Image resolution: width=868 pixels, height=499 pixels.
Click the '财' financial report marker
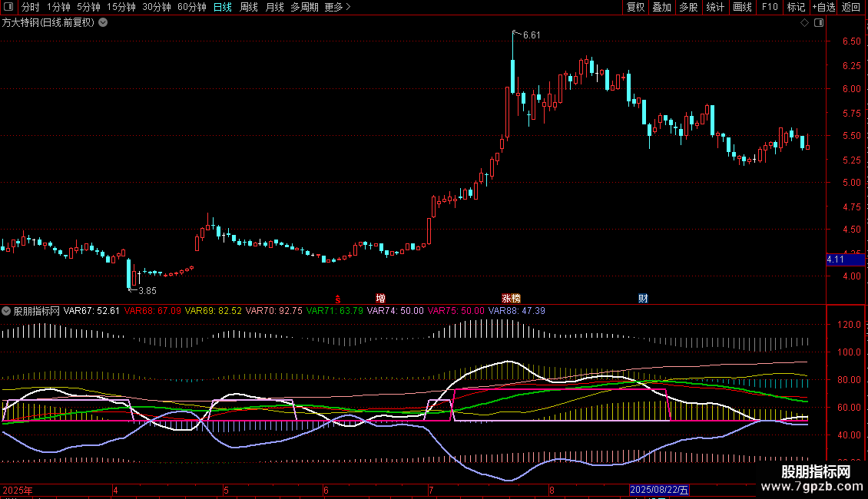click(643, 298)
